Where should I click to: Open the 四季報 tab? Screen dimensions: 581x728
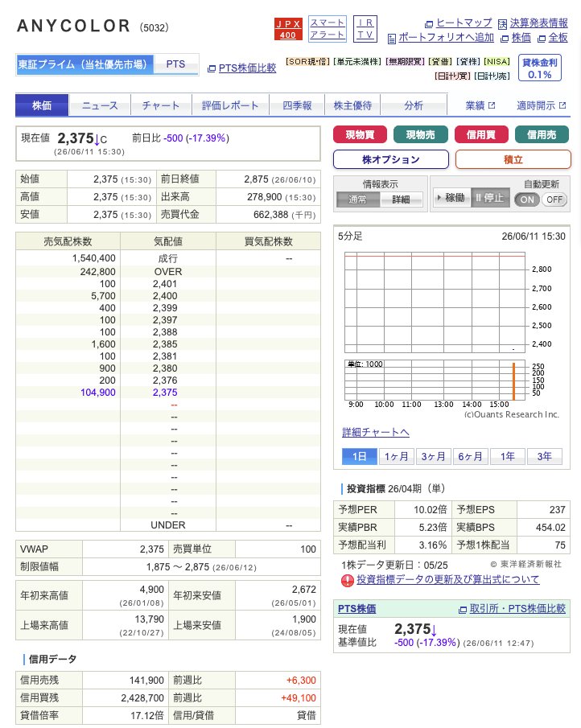pyautogui.click(x=297, y=105)
